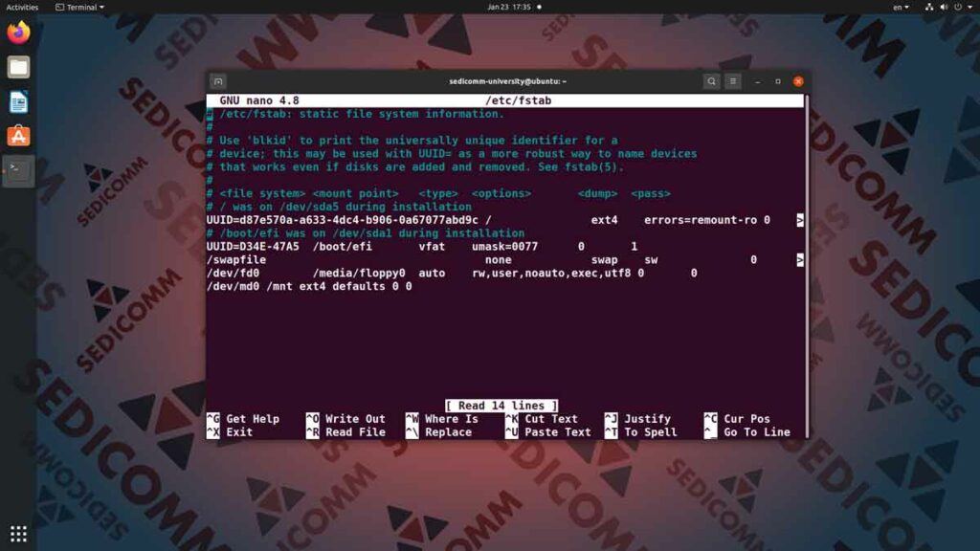This screenshot has height=551, width=980.
Task: Click the umask=0077 option text
Action: [x=505, y=246]
